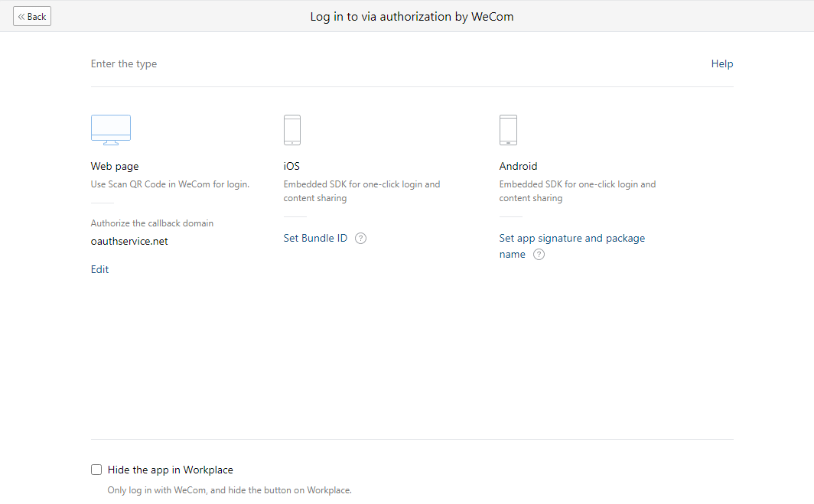The height and width of the screenshot is (504, 814).
Task: Click question mark beside package name
Action: (x=539, y=255)
